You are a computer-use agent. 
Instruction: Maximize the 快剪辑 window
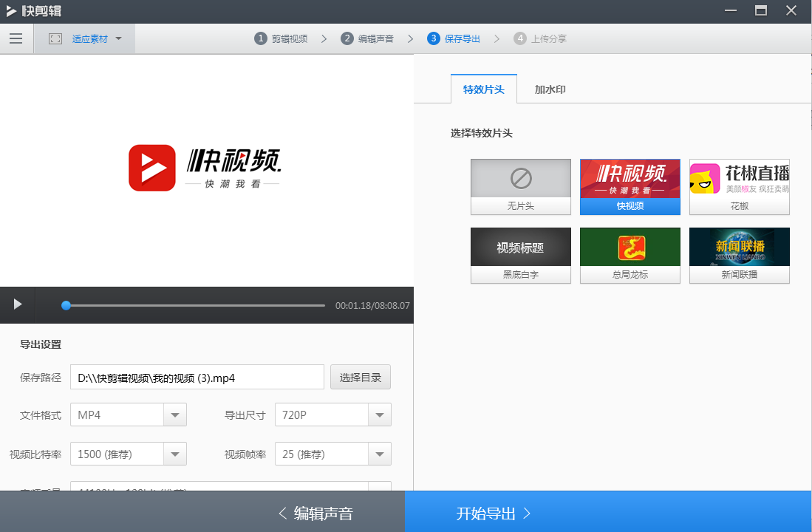[x=761, y=11]
